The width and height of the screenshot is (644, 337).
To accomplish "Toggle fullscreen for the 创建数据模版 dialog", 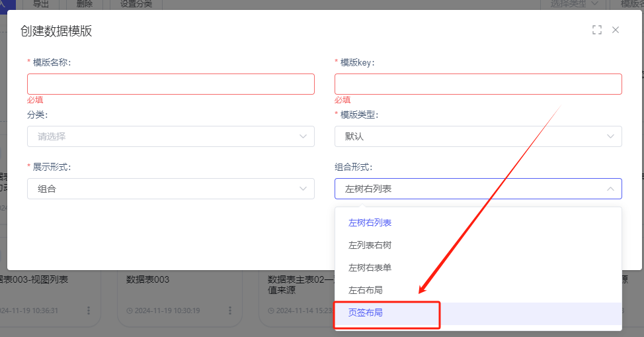I will tap(597, 30).
